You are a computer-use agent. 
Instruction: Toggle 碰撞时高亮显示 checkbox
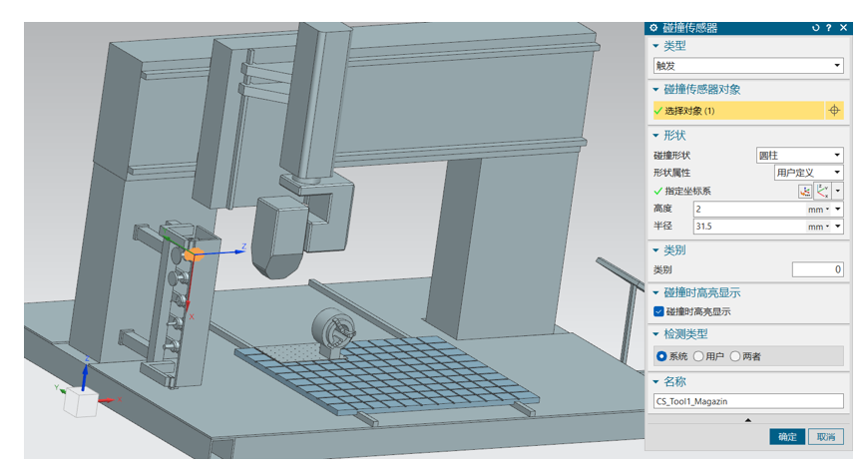point(658,311)
